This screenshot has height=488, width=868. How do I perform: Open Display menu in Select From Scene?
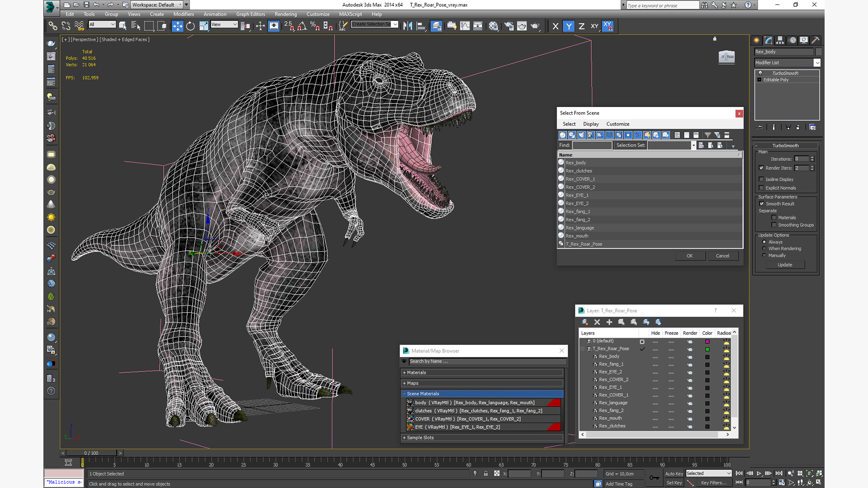click(x=590, y=124)
